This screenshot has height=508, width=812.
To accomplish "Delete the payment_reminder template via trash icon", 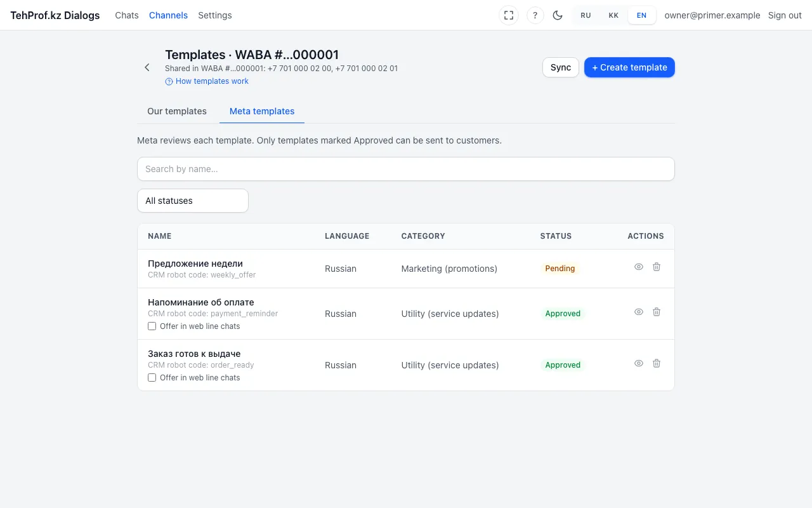I will pos(657,312).
